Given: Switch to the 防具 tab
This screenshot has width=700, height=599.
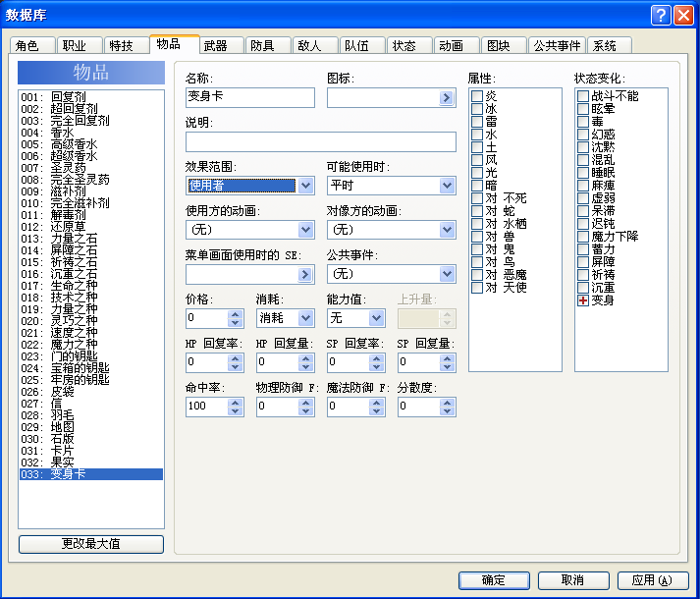Looking at the screenshot, I should [x=268, y=45].
